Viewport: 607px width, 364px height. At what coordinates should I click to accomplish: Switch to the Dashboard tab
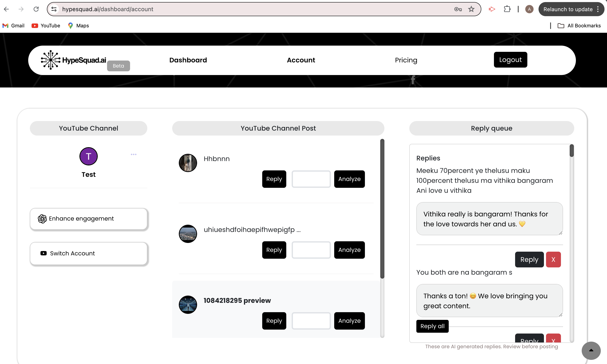188,60
